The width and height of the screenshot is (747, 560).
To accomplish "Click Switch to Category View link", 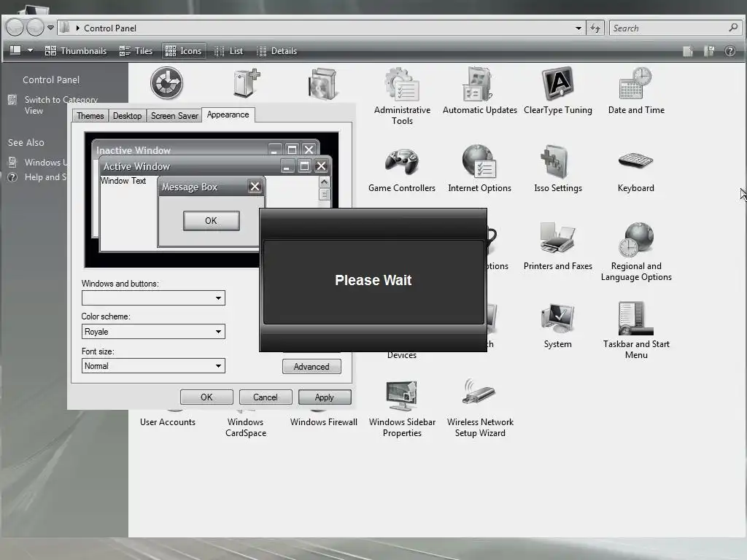I will tap(61, 105).
